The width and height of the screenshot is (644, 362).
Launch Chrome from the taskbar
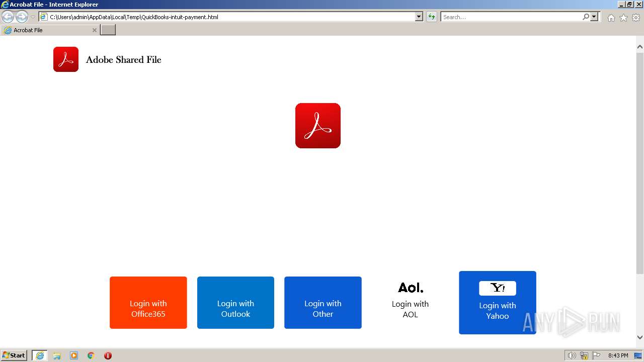tap(91, 355)
